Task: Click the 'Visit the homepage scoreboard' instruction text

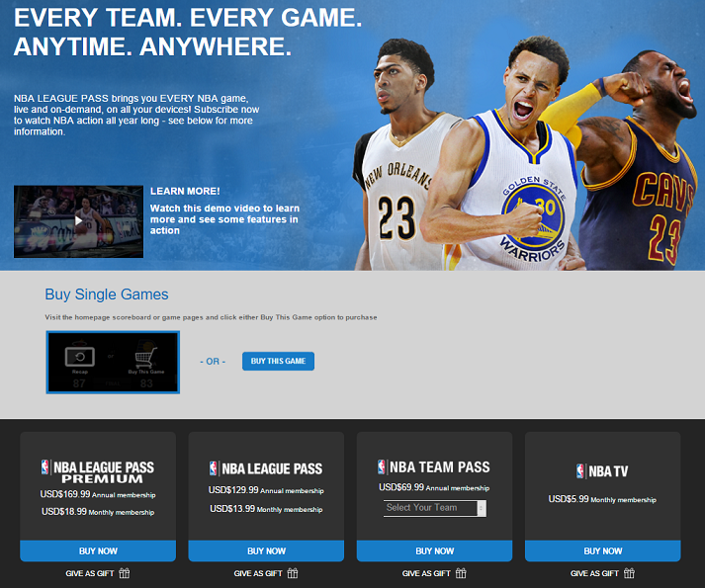Action: 211,317
